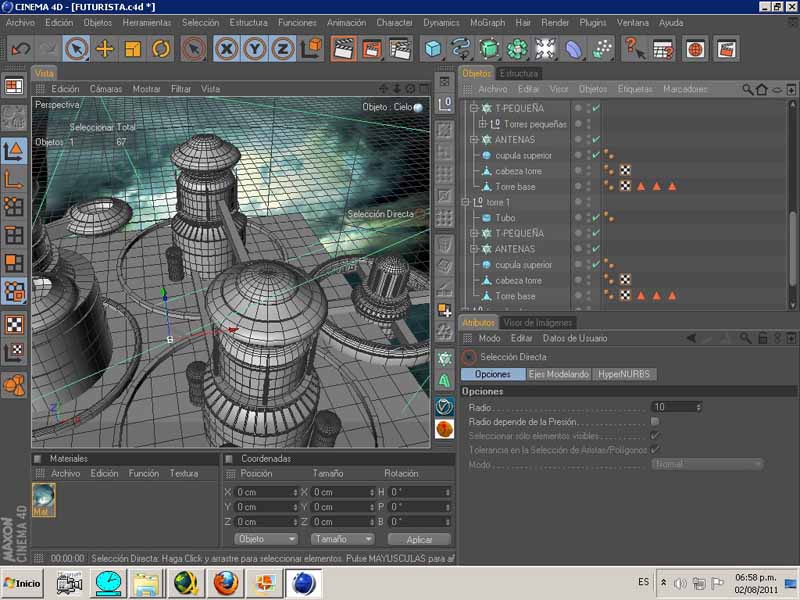Toggle Z axis lock

tap(283, 49)
